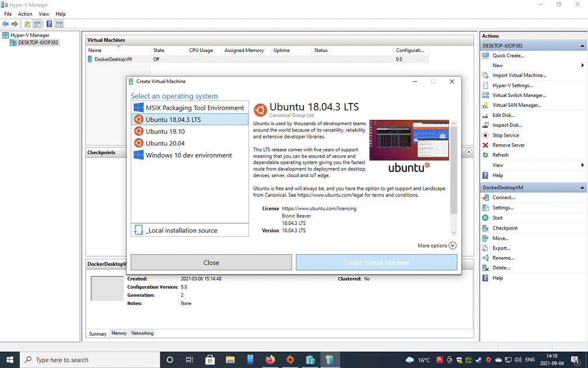Toggle the Show/Hide Console Tree toolbar icon

[37, 24]
